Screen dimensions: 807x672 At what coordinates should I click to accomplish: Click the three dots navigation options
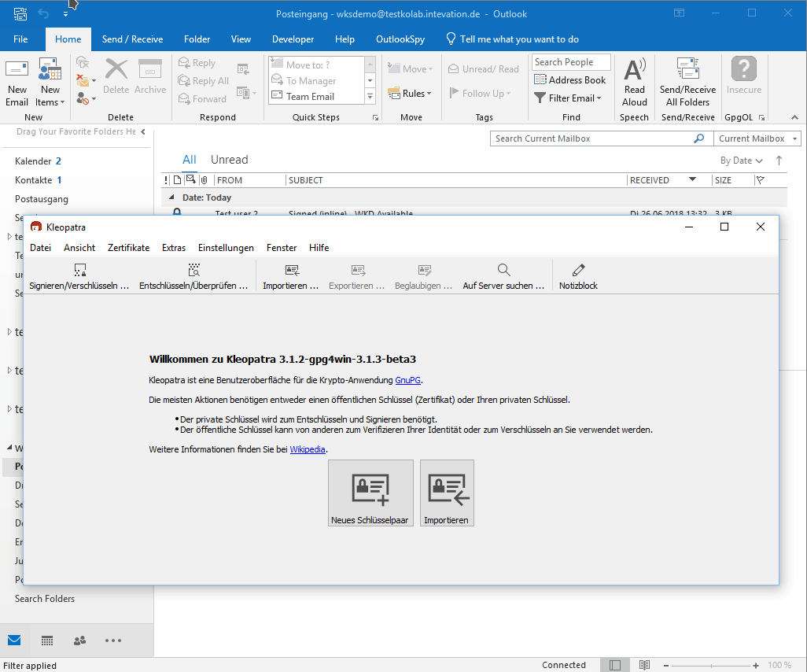point(113,640)
